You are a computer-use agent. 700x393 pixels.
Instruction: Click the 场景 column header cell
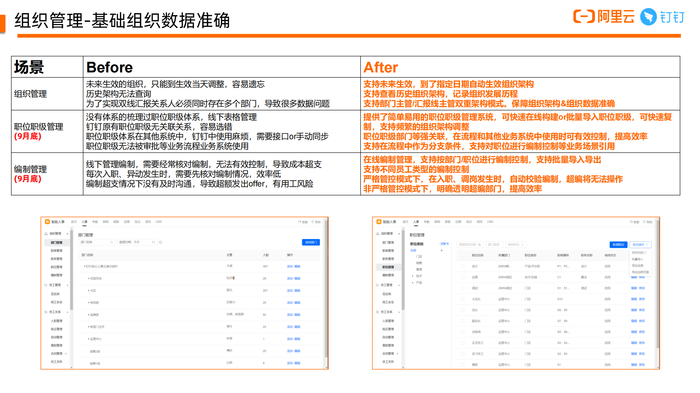coord(47,67)
